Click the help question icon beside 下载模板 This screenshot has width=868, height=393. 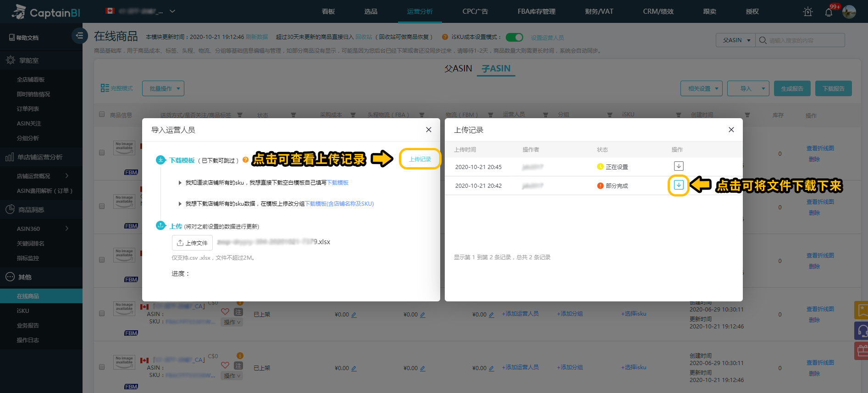click(245, 160)
